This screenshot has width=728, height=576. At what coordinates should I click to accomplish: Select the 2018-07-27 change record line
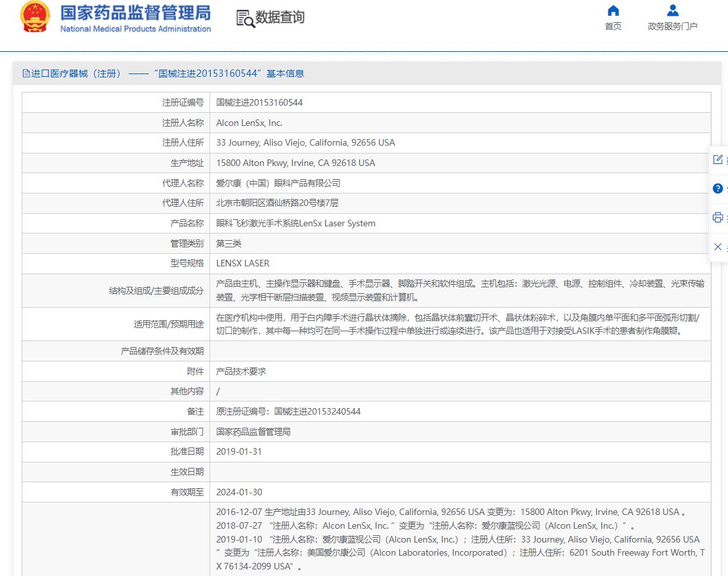[425, 526]
